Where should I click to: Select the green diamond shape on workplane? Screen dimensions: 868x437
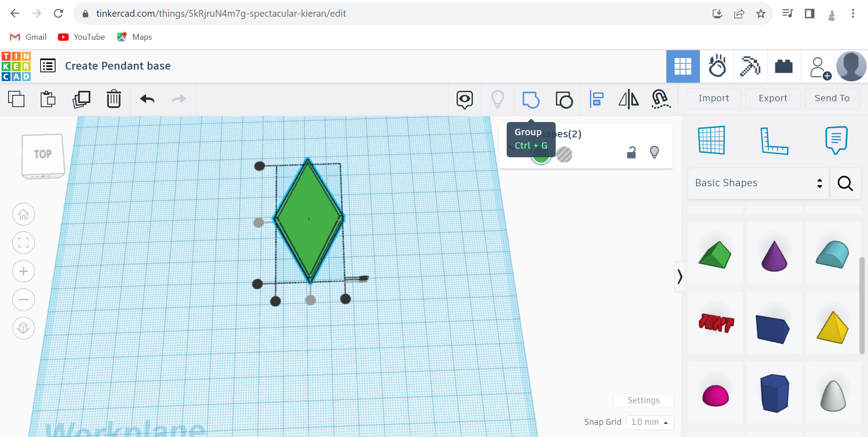click(x=309, y=221)
